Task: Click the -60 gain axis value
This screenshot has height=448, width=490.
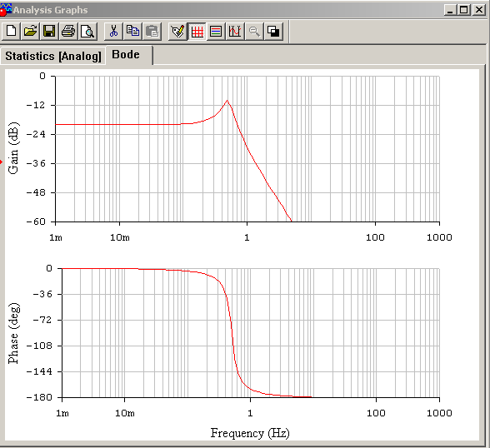Action: coord(36,222)
